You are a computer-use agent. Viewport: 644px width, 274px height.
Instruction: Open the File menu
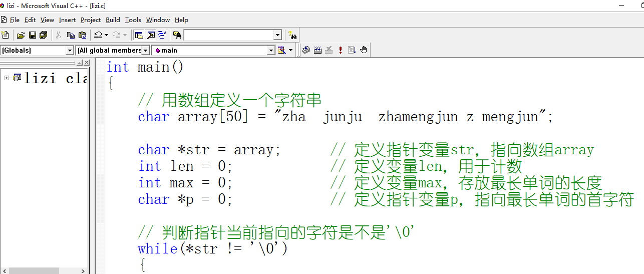click(15, 20)
